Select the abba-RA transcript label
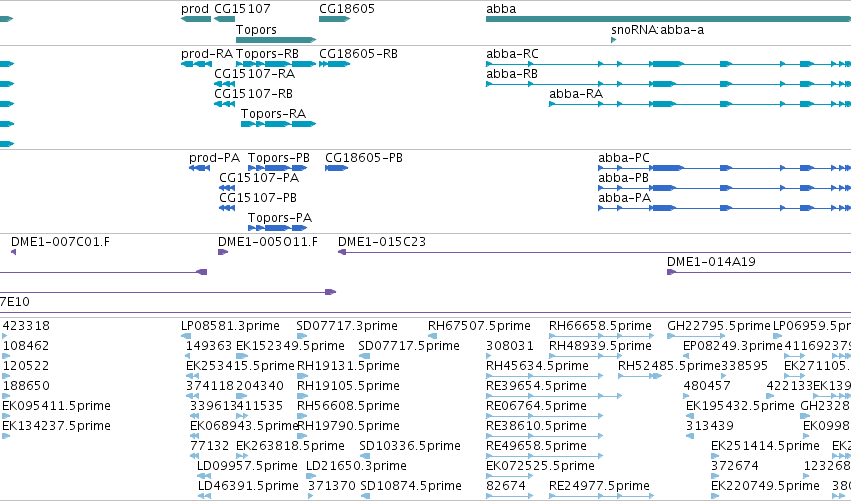851x501 pixels. pyautogui.click(x=576, y=94)
